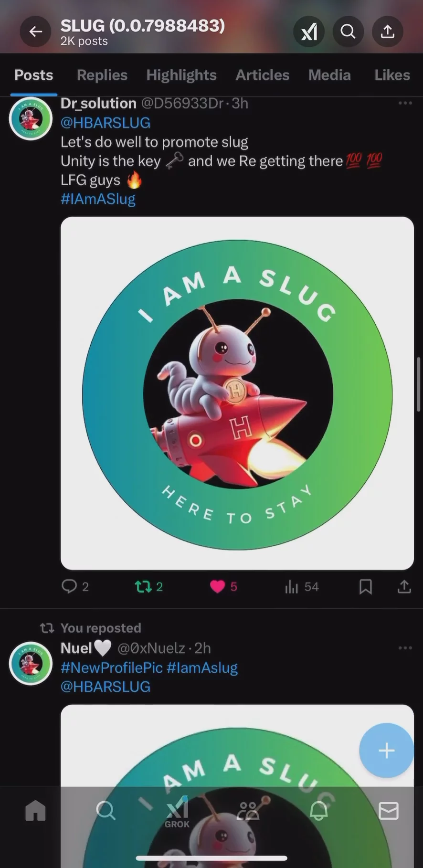Open the #IAmASlug hashtag link
This screenshot has height=868, width=423.
98,199
